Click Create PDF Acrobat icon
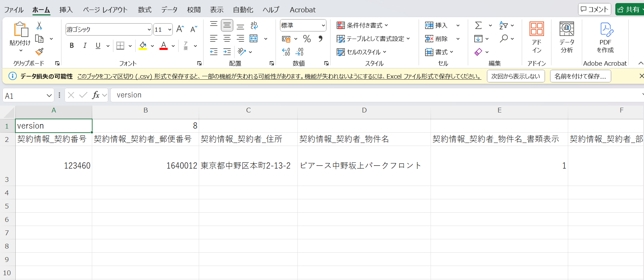 coord(605,37)
